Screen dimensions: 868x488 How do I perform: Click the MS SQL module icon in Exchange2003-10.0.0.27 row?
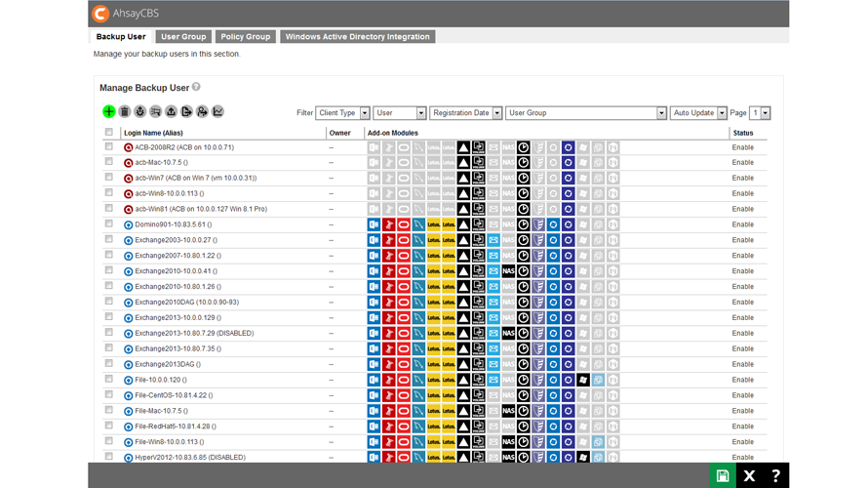(389, 240)
